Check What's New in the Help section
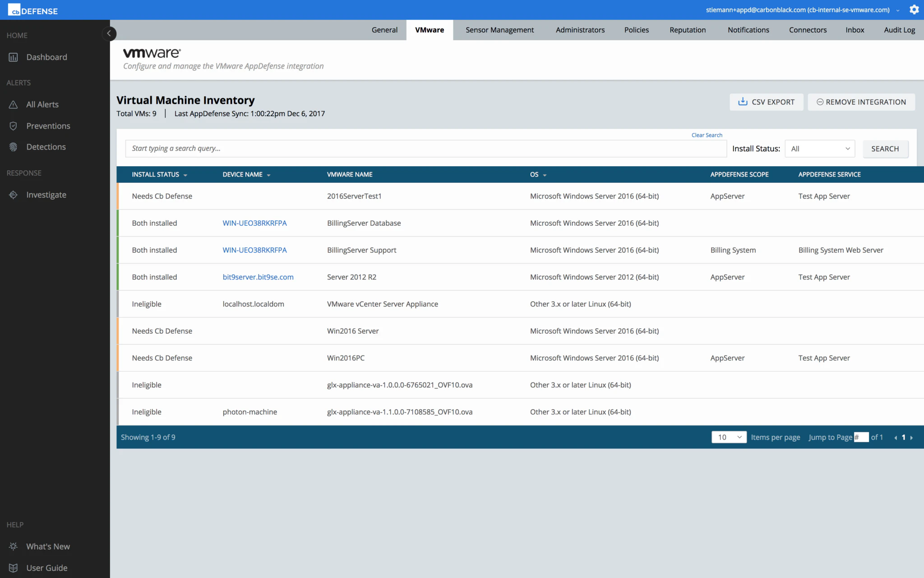The image size is (924, 578). (48, 546)
